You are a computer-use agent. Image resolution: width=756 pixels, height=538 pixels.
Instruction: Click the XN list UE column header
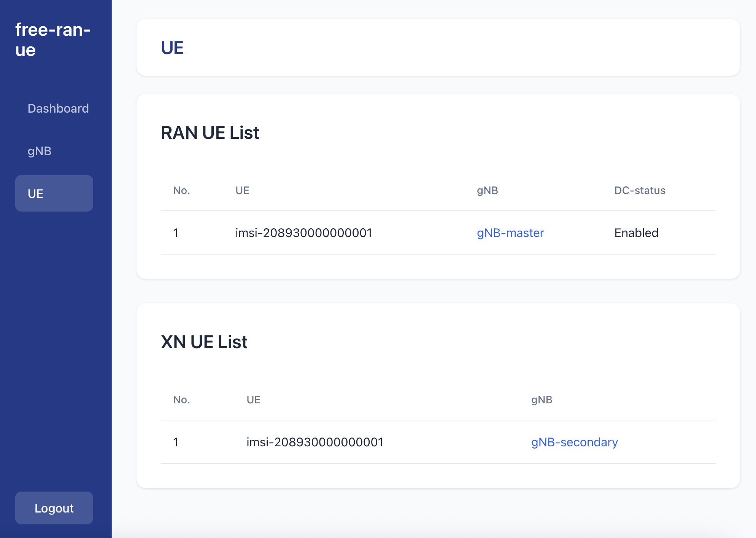pos(253,400)
